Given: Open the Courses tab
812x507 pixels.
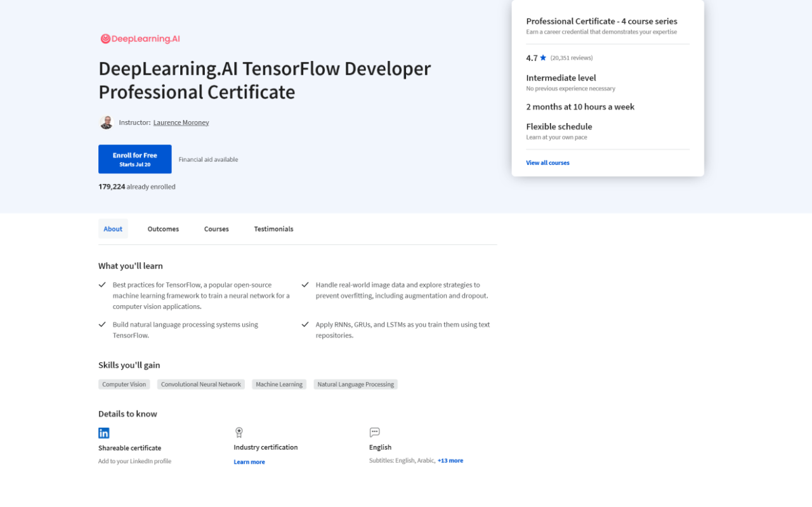Looking at the screenshot, I should pos(216,228).
